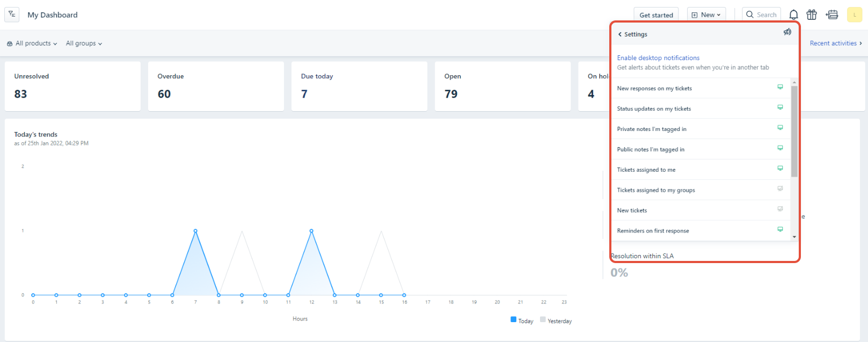
Task: Open the Overdue tickets card
Action: pos(216,86)
